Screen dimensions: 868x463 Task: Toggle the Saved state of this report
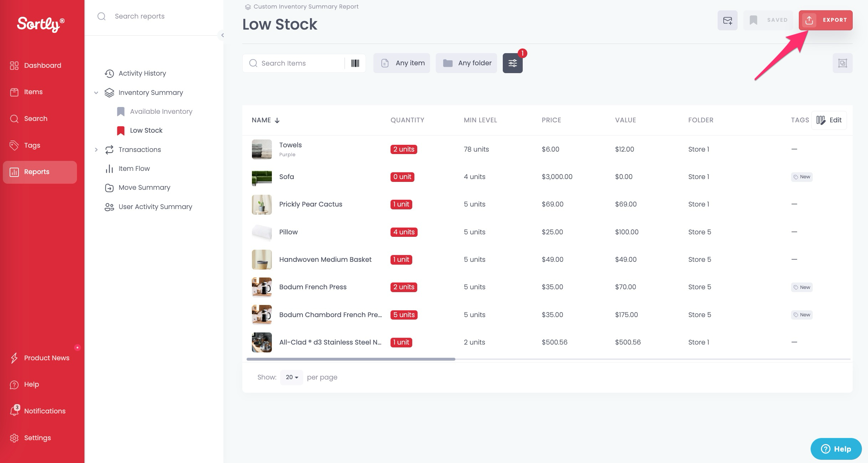[768, 20]
